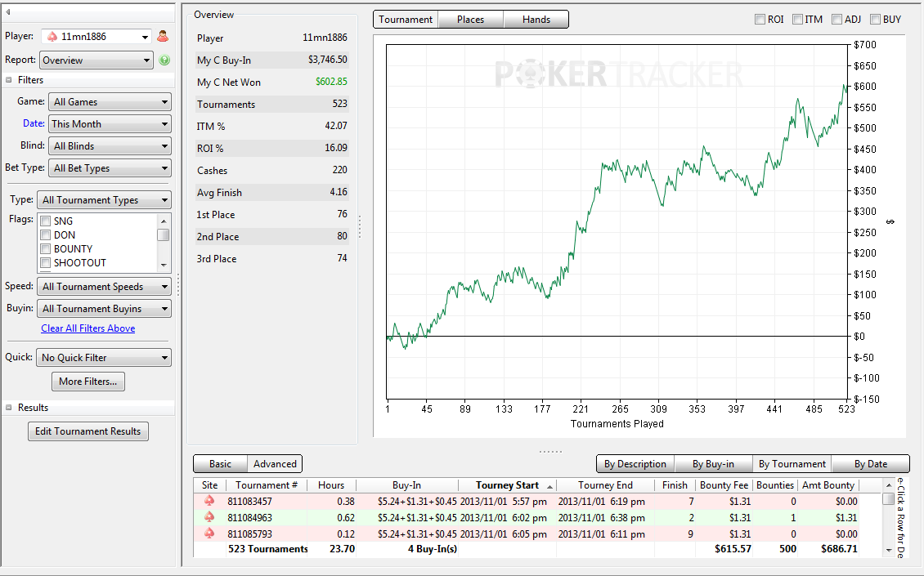Screen dimensions: 924x576
Task: Open the Game filter dropdown
Action: 110,102
